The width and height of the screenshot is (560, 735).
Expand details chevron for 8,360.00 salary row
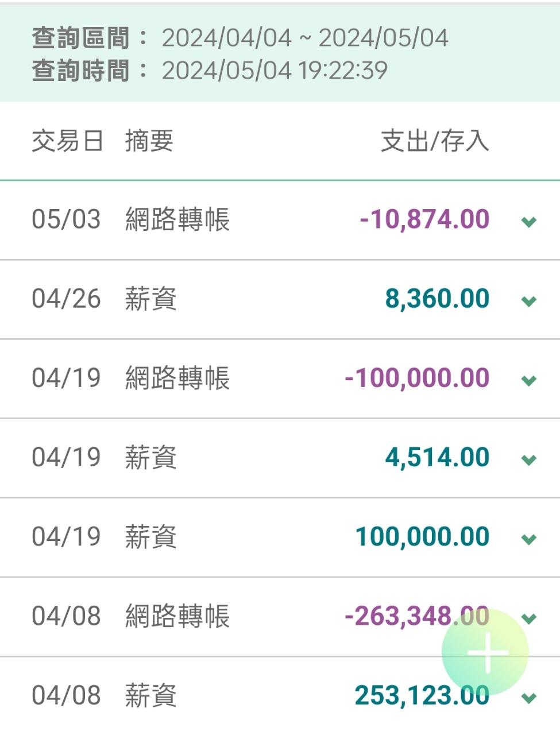coord(528,300)
